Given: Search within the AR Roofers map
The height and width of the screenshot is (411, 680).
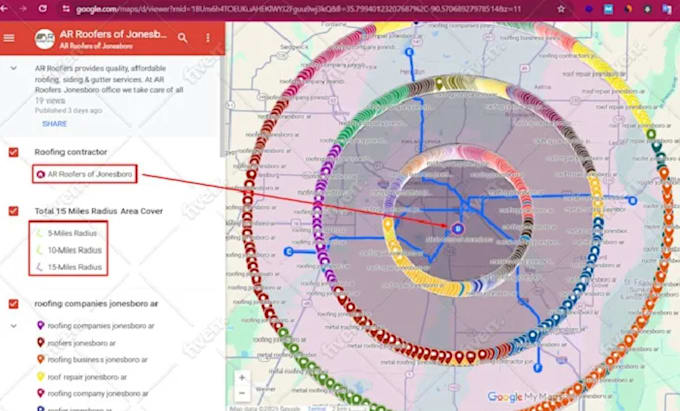Looking at the screenshot, I should 183,38.
